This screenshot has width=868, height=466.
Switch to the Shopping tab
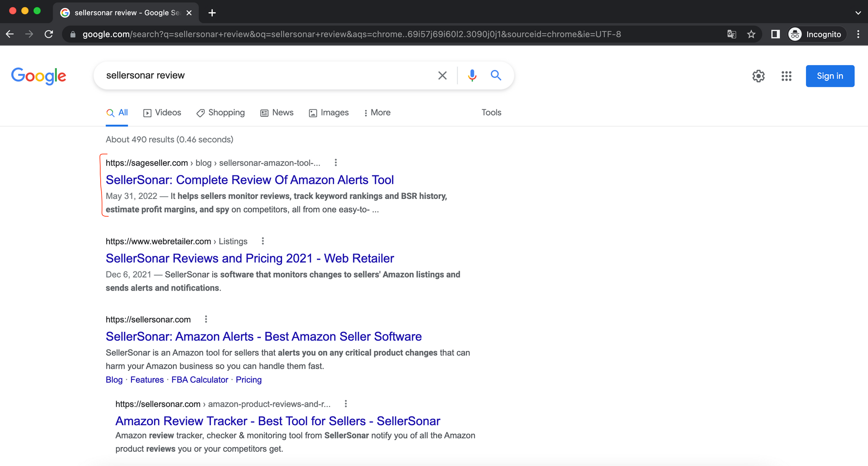click(x=220, y=112)
